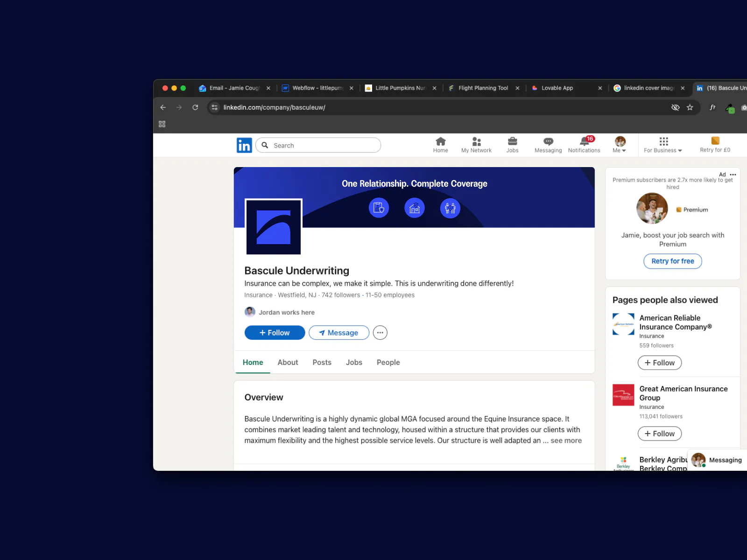Image resolution: width=747 pixels, height=560 pixels.
Task: Click American Reliable logo thumbnail
Action: tap(623, 324)
